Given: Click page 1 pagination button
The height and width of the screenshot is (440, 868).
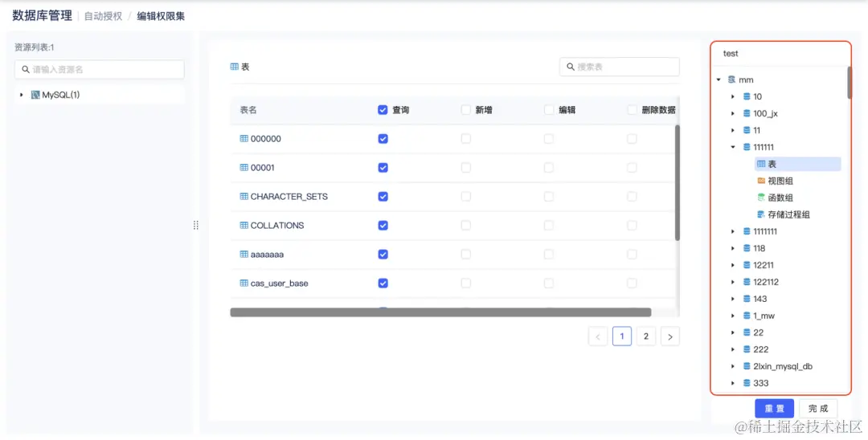Looking at the screenshot, I should tap(622, 336).
